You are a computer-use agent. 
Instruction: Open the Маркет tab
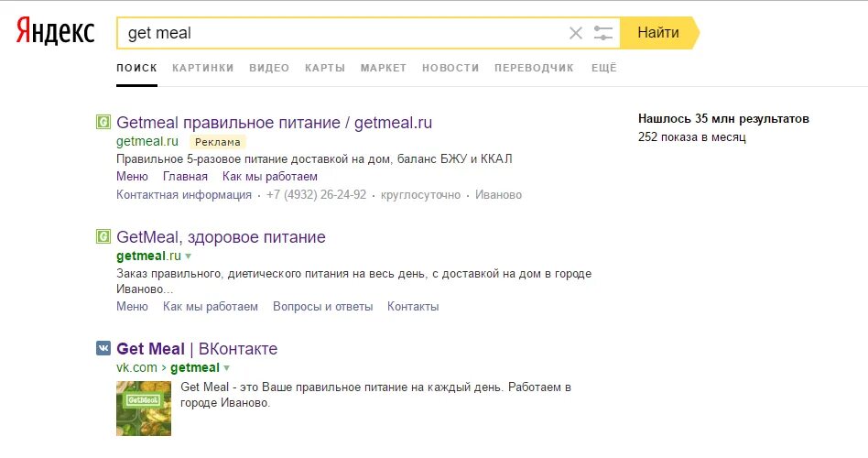[x=384, y=68]
